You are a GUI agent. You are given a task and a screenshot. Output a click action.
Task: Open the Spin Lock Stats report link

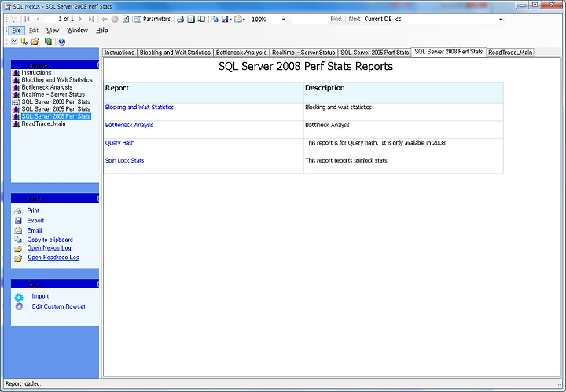(124, 160)
